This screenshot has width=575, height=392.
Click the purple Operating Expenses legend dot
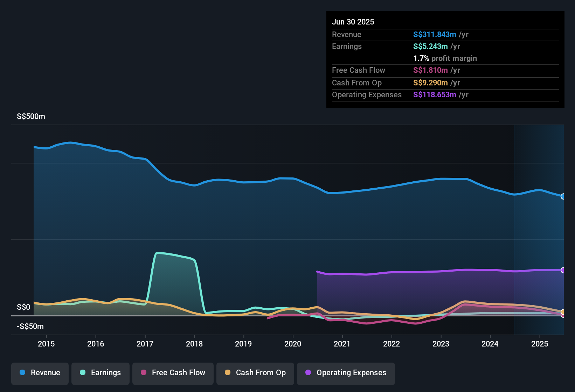(308, 372)
